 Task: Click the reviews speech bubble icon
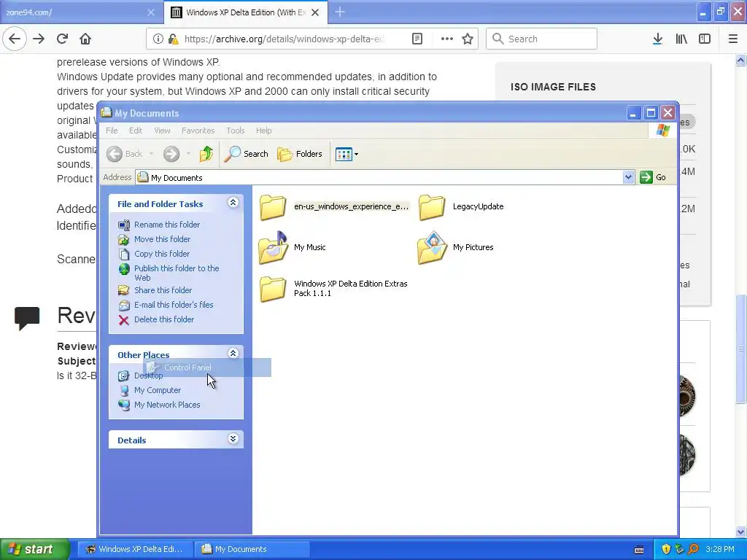tap(27, 318)
